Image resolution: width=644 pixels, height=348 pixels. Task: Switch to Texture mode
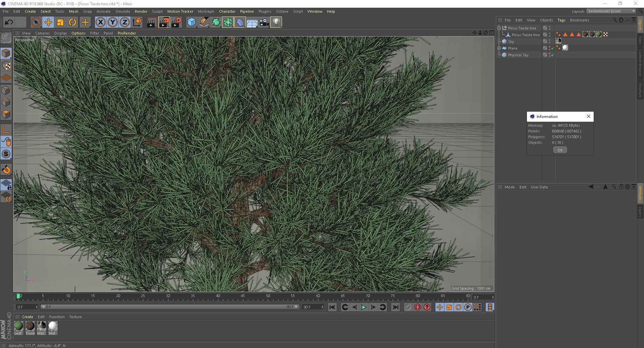tap(6, 66)
